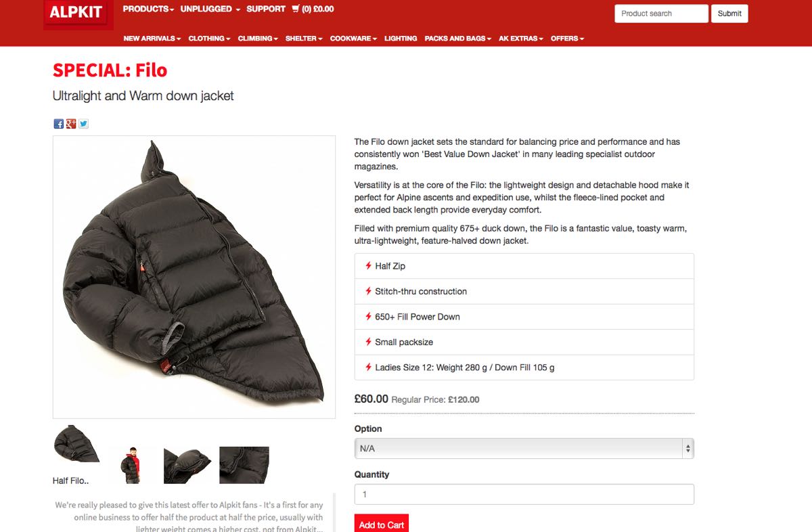
Task: Open the Offers menu
Action: point(567,39)
